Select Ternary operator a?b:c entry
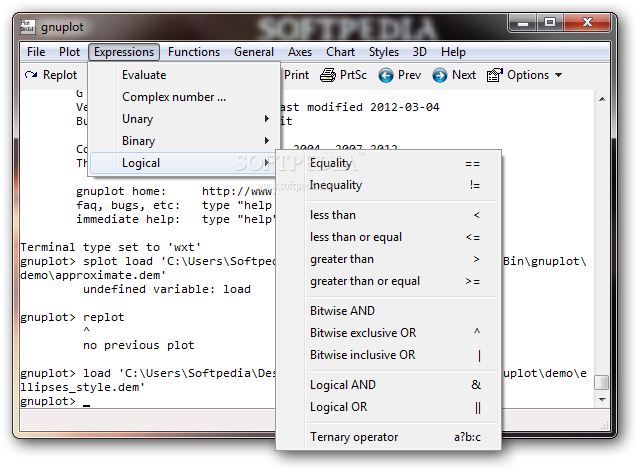The height and width of the screenshot is (471, 638). point(389,437)
